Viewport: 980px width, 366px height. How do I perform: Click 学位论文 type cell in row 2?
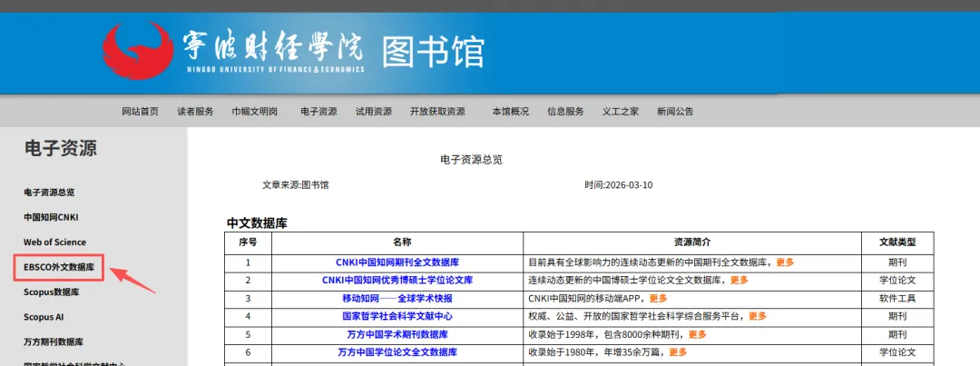[897, 280]
